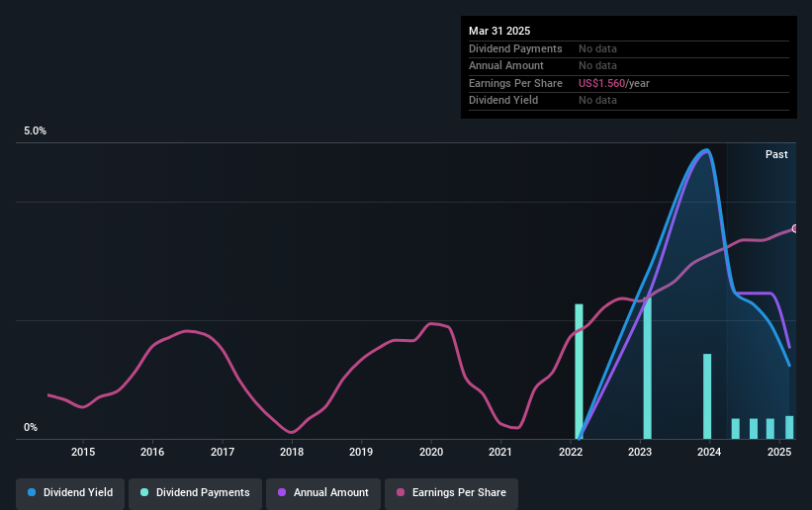
Task: Click the Mar 31 2025 tooltip date
Action: click(499, 31)
